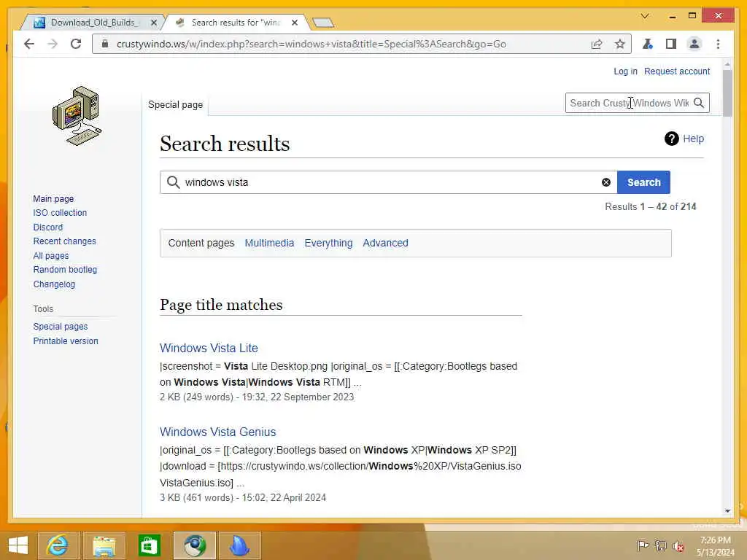Open the Log in link
The image size is (747, 560).
coord(625,71)
